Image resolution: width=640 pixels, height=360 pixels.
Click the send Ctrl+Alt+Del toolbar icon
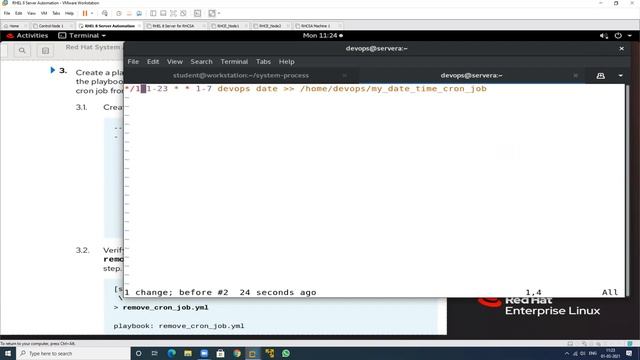click(105, 13)
